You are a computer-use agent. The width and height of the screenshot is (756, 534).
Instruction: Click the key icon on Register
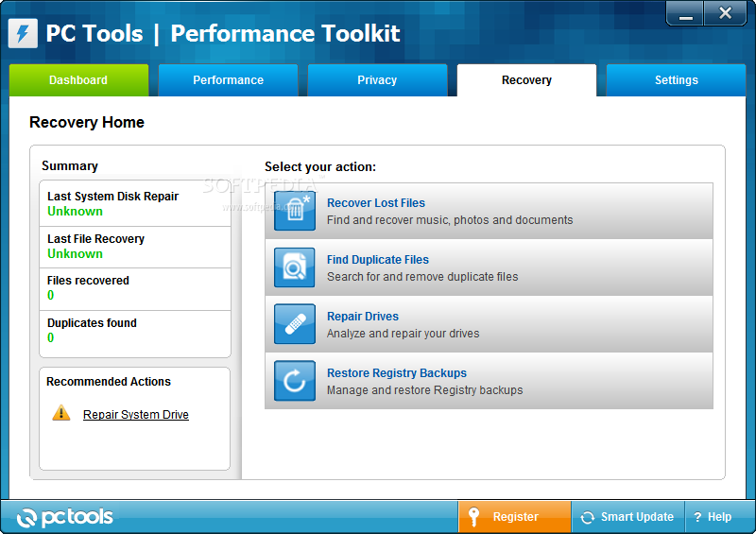(473, 517)
